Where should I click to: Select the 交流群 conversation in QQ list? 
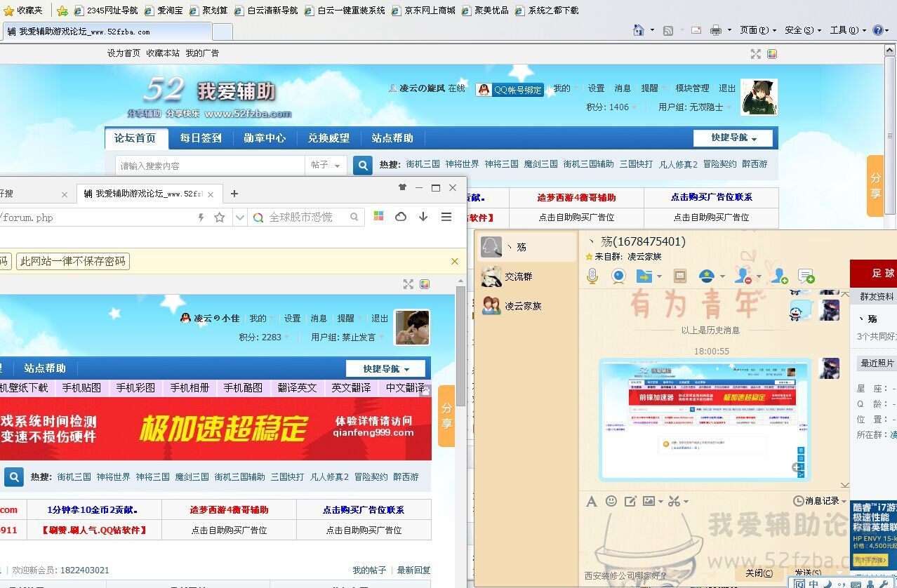click(526, 276)
